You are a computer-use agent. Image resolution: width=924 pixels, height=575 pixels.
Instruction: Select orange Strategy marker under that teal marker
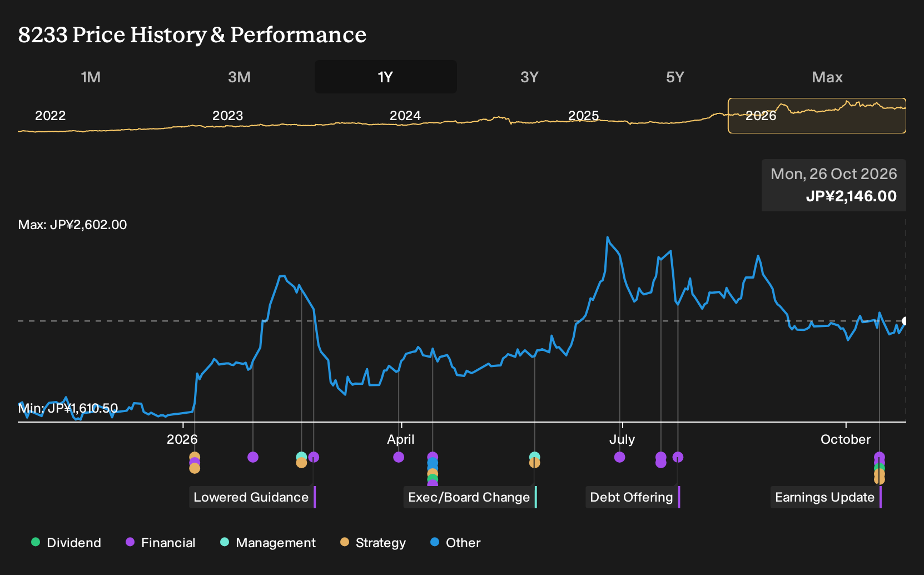(x=301, y=463)
